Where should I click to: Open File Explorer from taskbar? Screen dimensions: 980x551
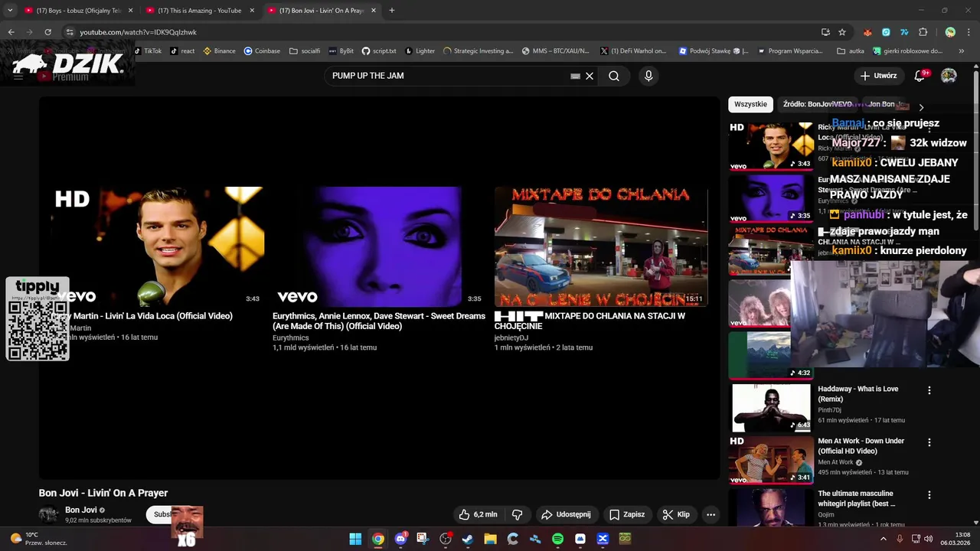click(x=490, y=539)
